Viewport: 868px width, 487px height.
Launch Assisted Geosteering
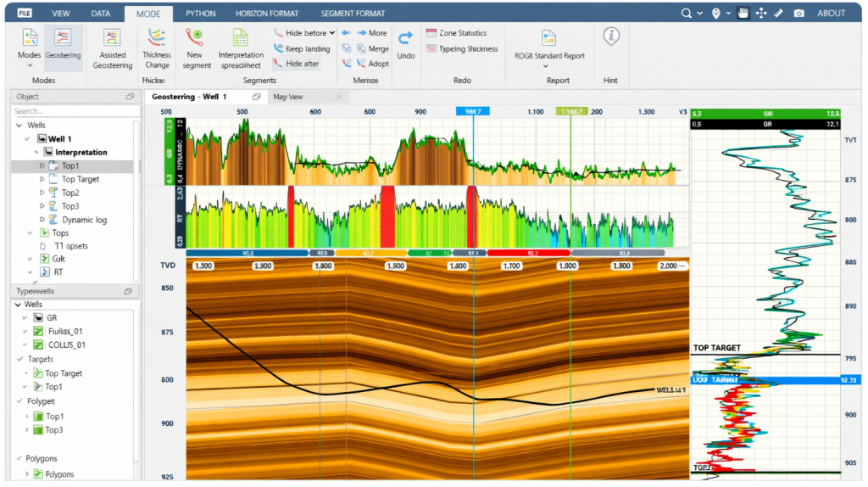[113, 48]
